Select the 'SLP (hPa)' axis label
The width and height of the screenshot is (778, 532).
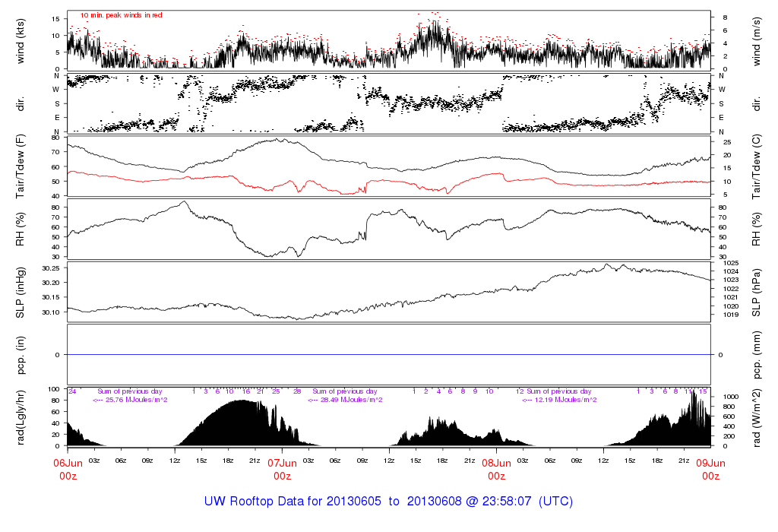pyautogui.click(x=756, y=293)
